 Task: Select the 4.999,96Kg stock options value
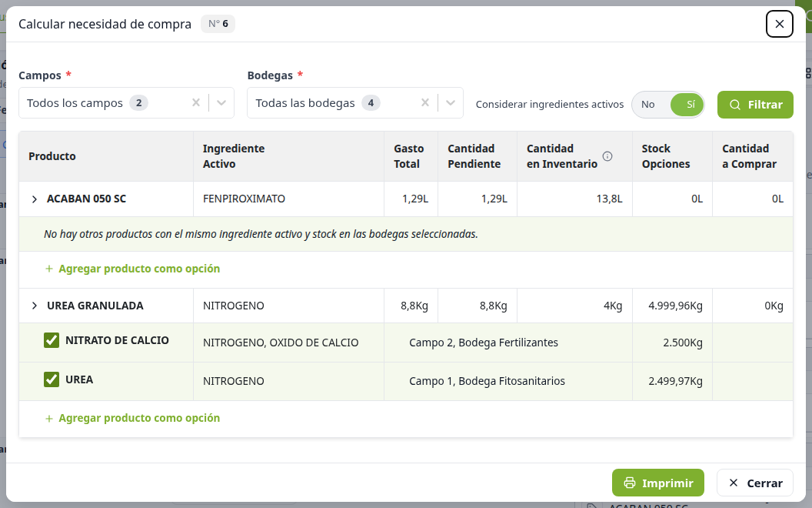tap(675, 306)
